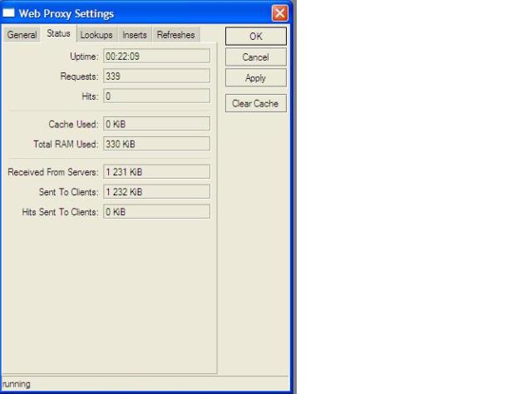
Task: Click the 'Uptime:' label
Action: [84, 57]
